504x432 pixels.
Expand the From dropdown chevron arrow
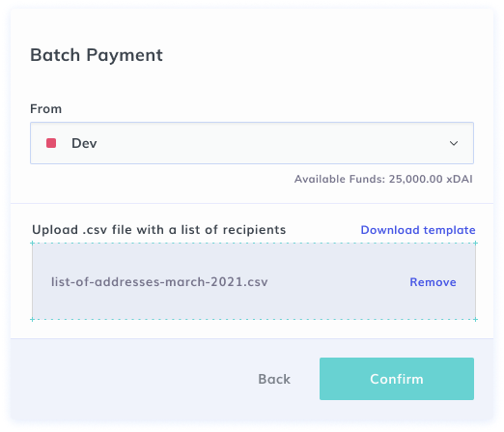(454, 143)
